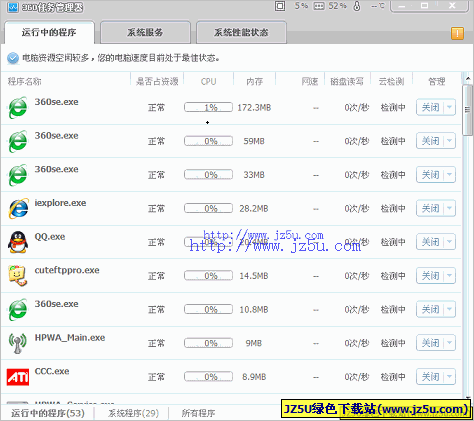Click the CPU usage bar for CCC.exe

[209, 377]
